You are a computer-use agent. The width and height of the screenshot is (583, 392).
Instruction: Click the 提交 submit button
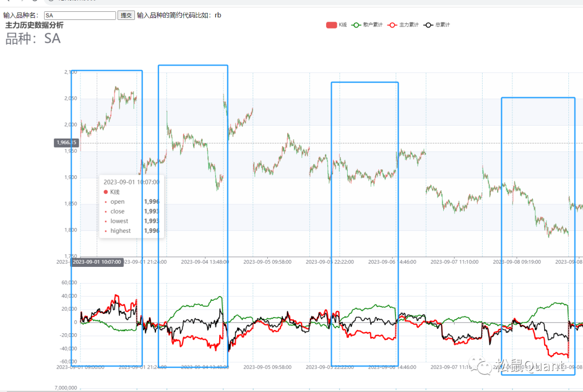coord(126,16)
